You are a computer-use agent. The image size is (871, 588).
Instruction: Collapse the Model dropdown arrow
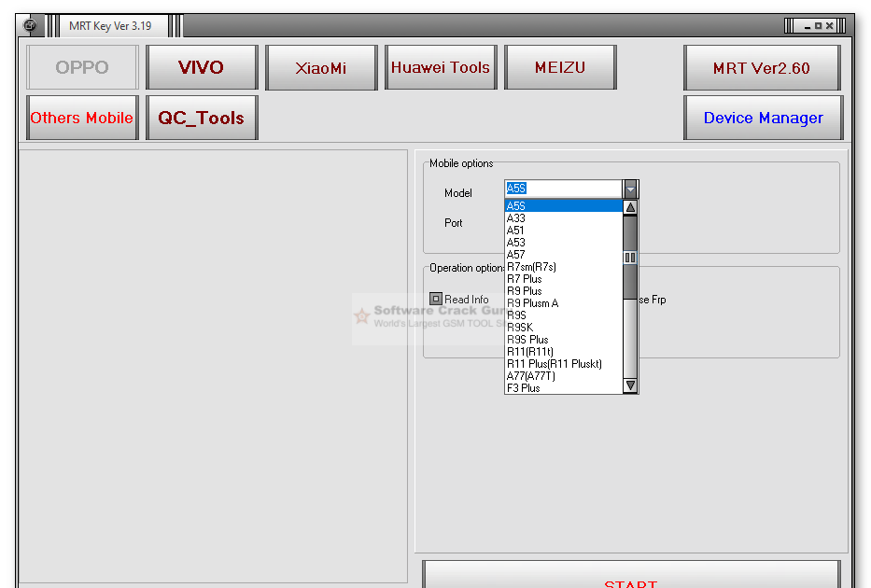coord(630,189)
